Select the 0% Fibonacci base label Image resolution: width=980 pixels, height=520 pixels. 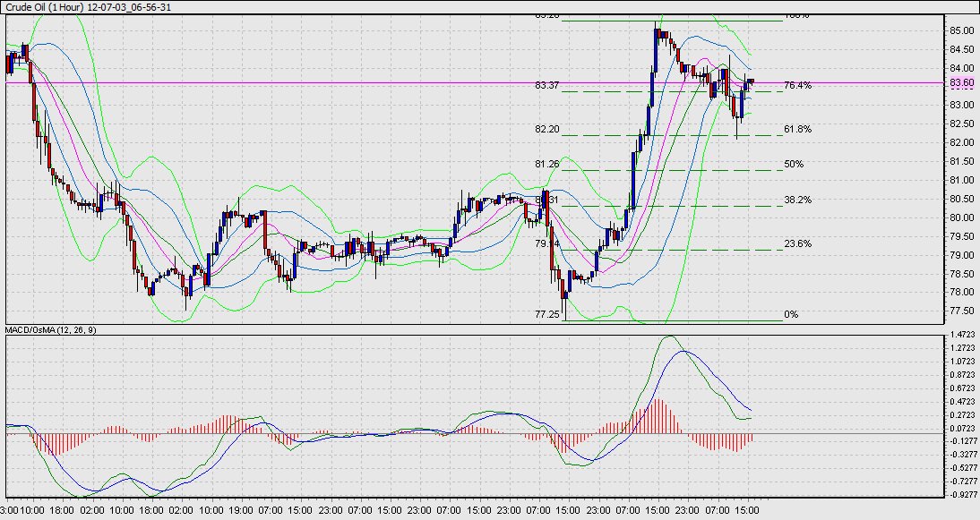click(x=790, y=314)
